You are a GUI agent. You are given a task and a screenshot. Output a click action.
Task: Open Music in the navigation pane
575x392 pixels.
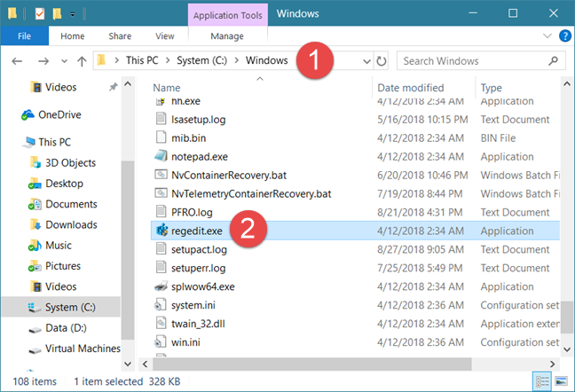tap(59, 245)
